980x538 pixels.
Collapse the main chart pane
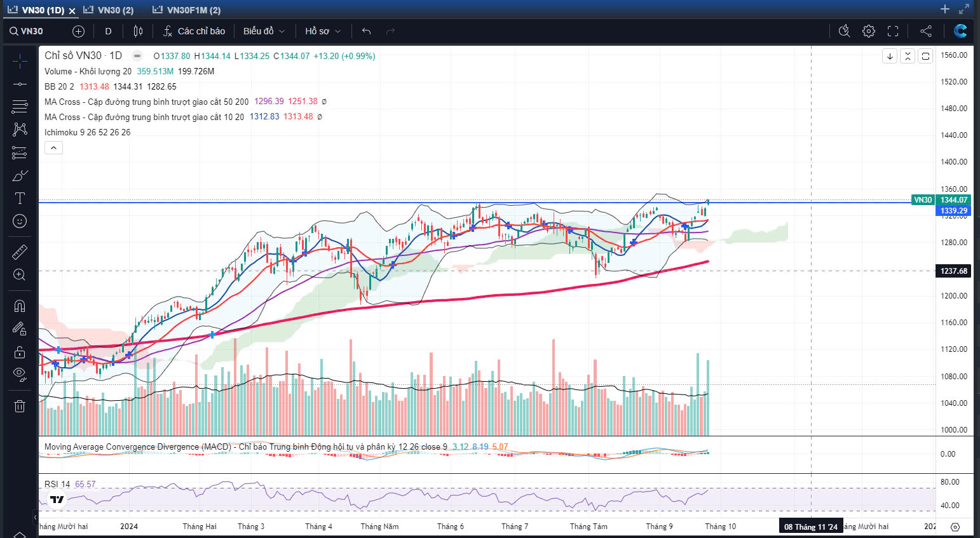click(908, 57)
